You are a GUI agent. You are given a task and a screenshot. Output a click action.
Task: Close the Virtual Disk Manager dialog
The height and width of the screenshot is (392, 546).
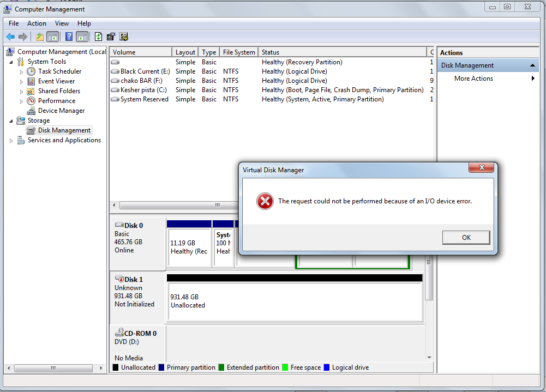tap(481, 167)
